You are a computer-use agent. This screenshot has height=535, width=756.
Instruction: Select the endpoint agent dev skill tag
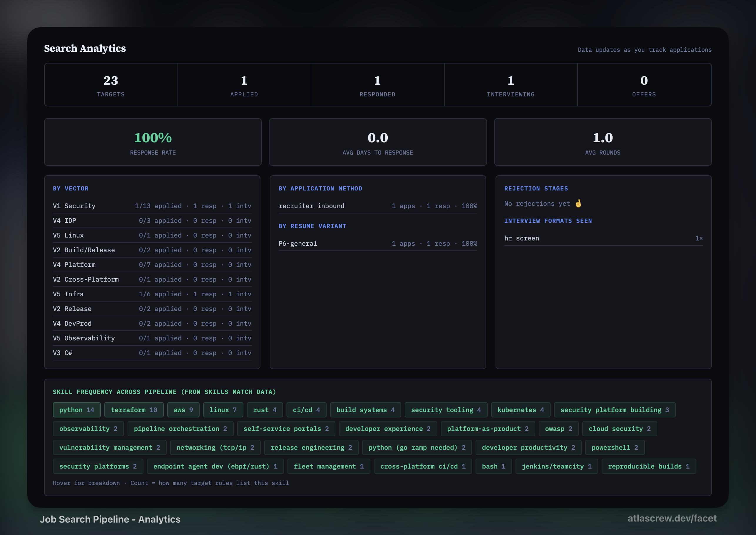click(215, 466)
